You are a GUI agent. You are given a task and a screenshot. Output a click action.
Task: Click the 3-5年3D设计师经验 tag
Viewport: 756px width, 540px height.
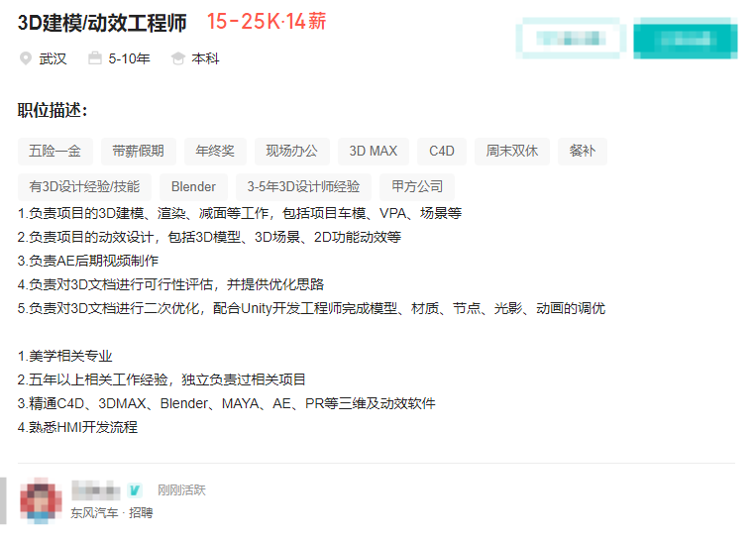(x=304, y=186)
